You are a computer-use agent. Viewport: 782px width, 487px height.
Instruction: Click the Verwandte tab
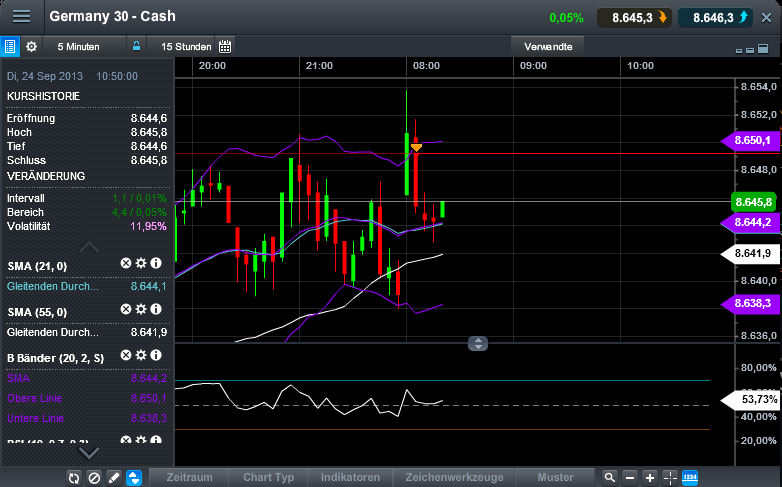(x=548, y=46)
